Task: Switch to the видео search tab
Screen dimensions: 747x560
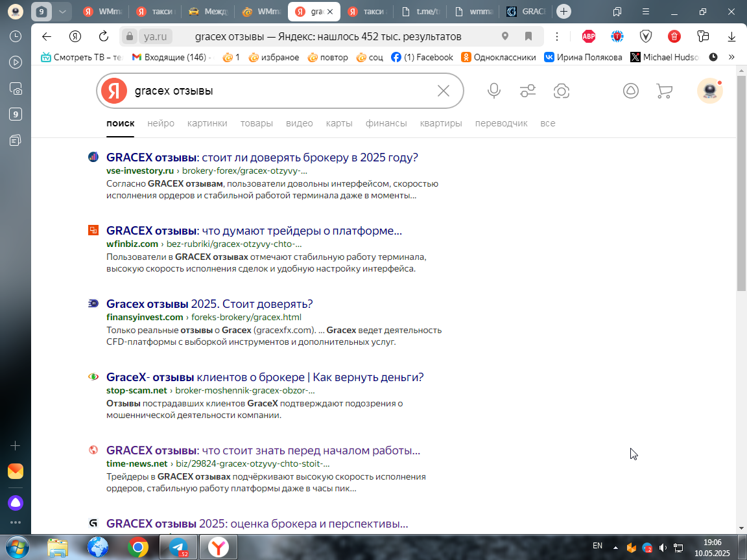Action: point(299,123)
